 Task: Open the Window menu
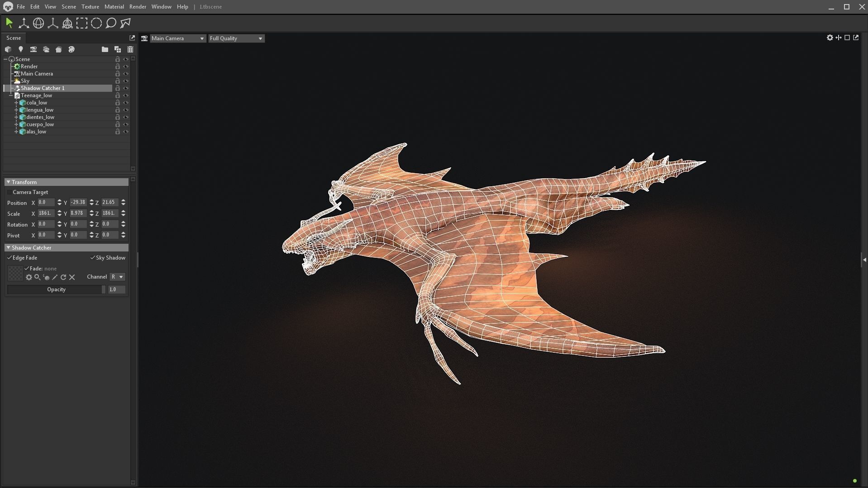(161, 7)
